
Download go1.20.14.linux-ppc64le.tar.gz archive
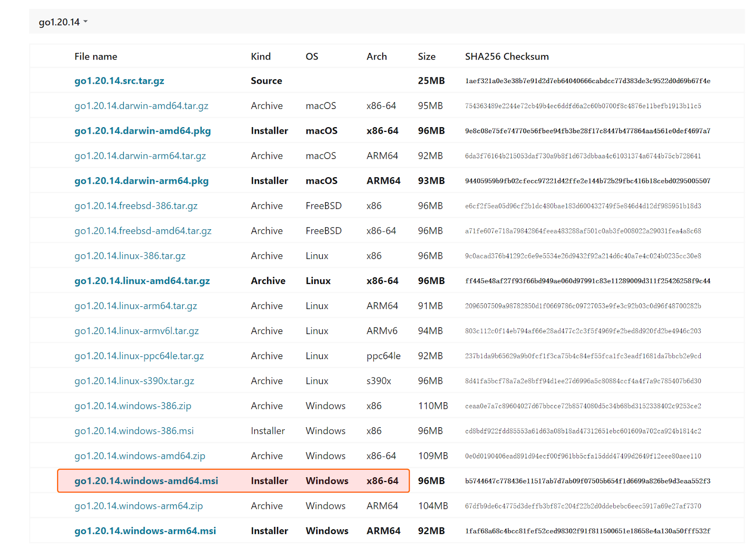[139, 356]
